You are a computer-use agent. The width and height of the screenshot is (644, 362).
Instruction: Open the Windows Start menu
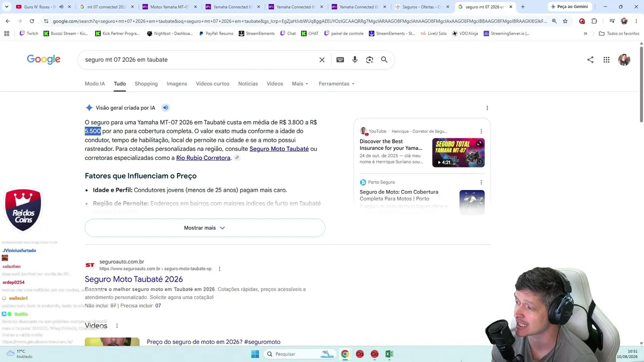click(x=255, y=354)
